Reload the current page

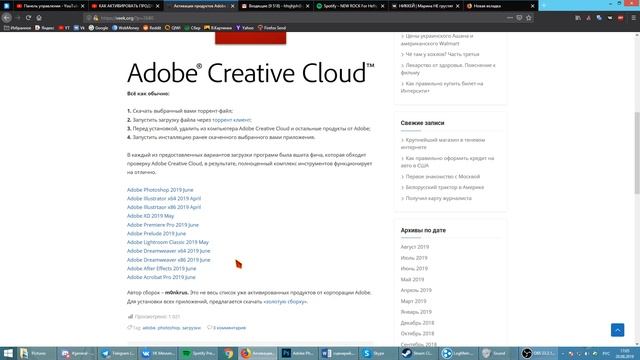pyautogui.click(x=28, y=18)
